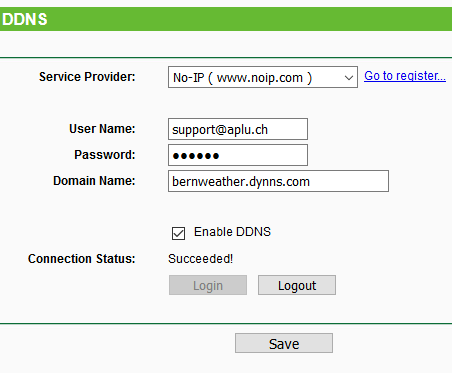Click the greyed-out Login button
452x373 pixels.
(208, 285)
